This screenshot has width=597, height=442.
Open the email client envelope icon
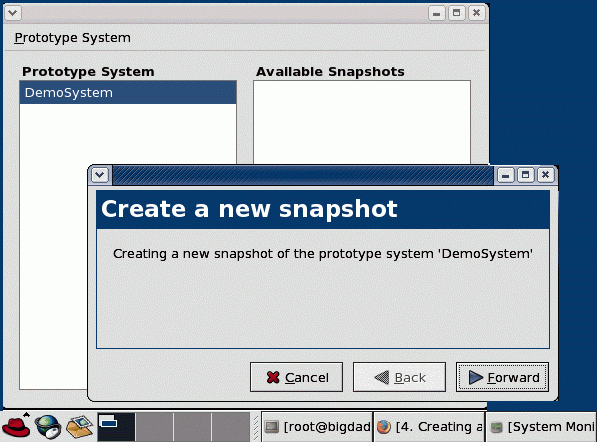click(80, 426)
